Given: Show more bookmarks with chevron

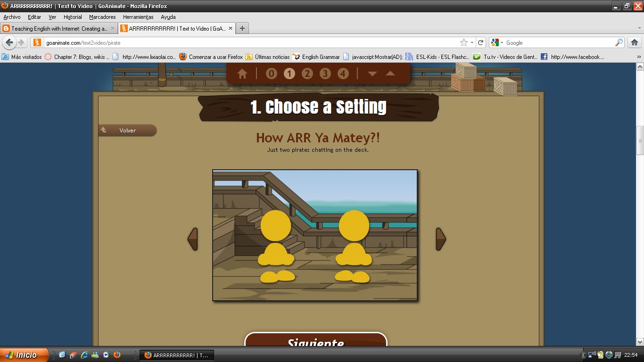Looking at the screenshot, I should (x=639, y=57).
